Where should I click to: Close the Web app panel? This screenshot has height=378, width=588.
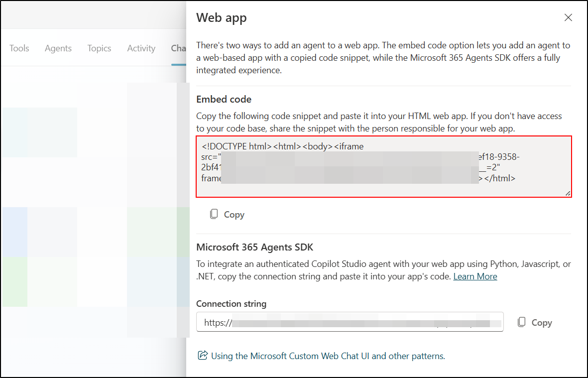point(568,17)
